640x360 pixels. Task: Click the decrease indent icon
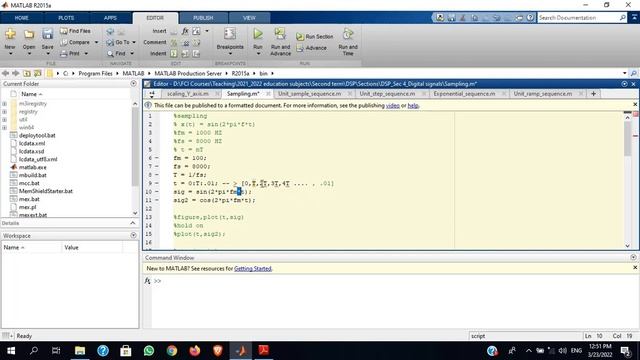click(196, 53)
